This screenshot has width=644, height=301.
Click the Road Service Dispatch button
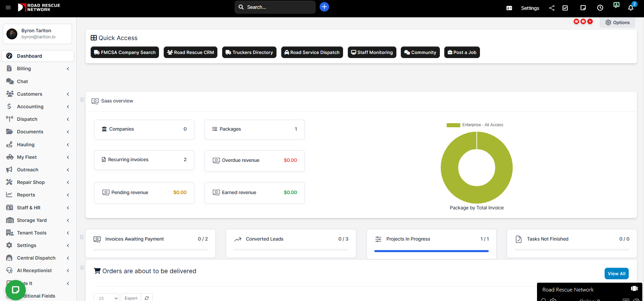pyautogui.click(x=312, y=52)
